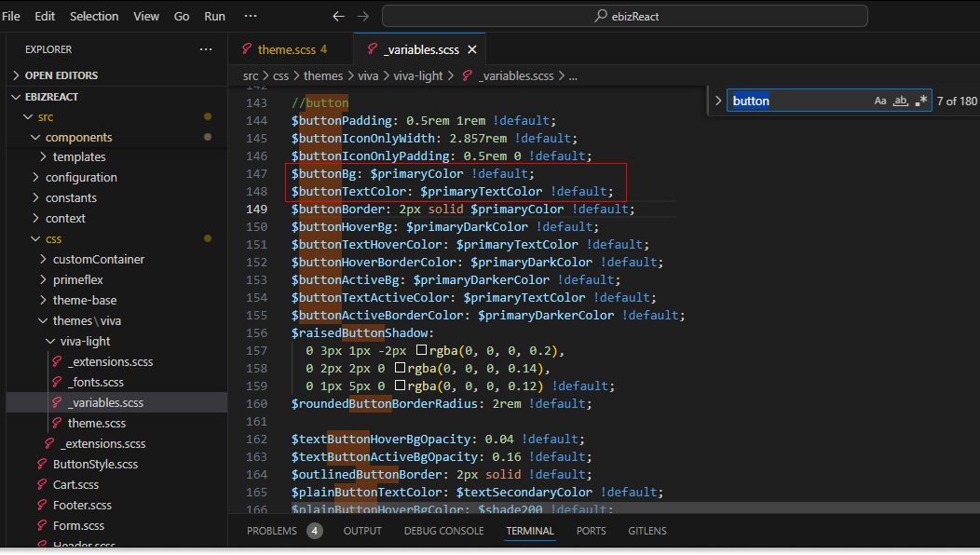The image size is (980, 555).
Task: Go forward using the right arrow
Action: pos(362,16)
